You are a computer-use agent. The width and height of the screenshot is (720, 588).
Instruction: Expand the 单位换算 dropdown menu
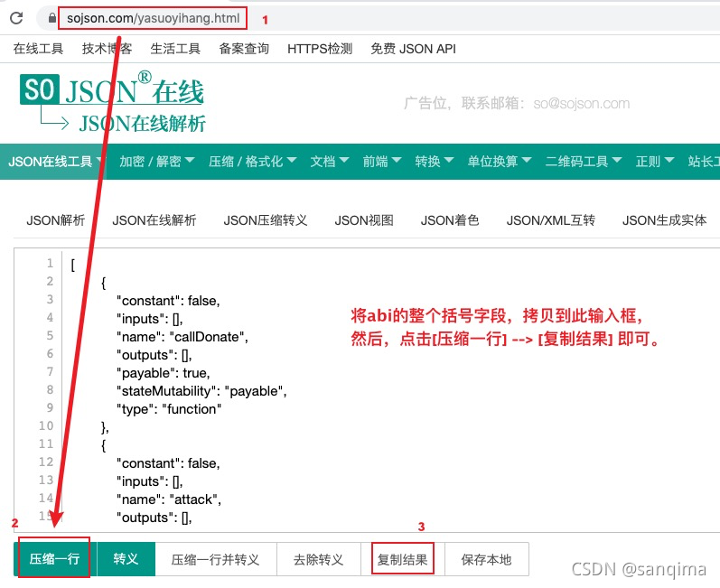[x=500, y=161]
